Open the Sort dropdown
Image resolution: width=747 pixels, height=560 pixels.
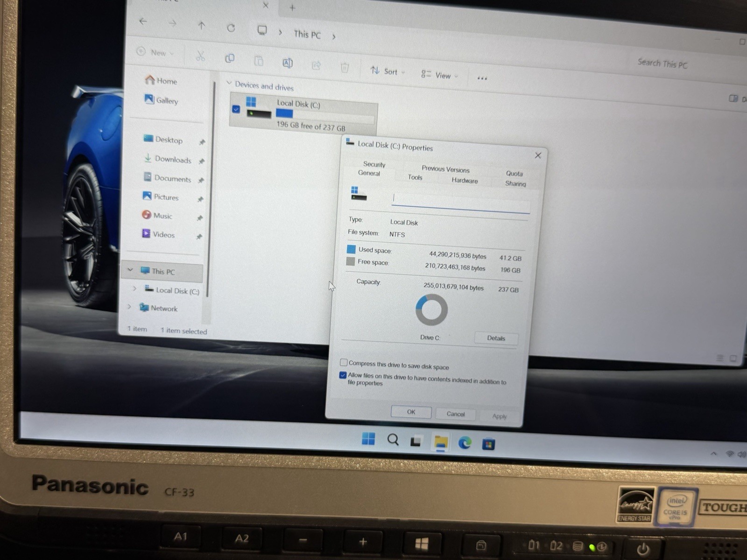[x=388, y=71]
